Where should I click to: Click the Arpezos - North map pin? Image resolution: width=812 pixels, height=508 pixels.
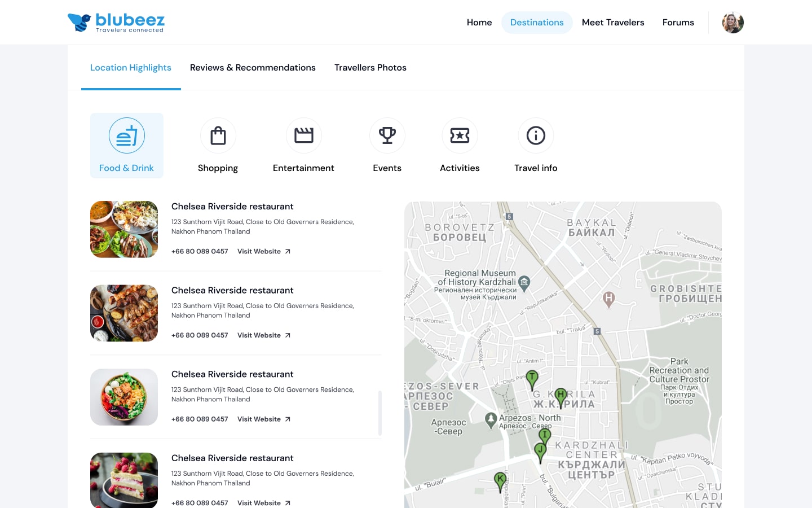click(x=491, y=420)
